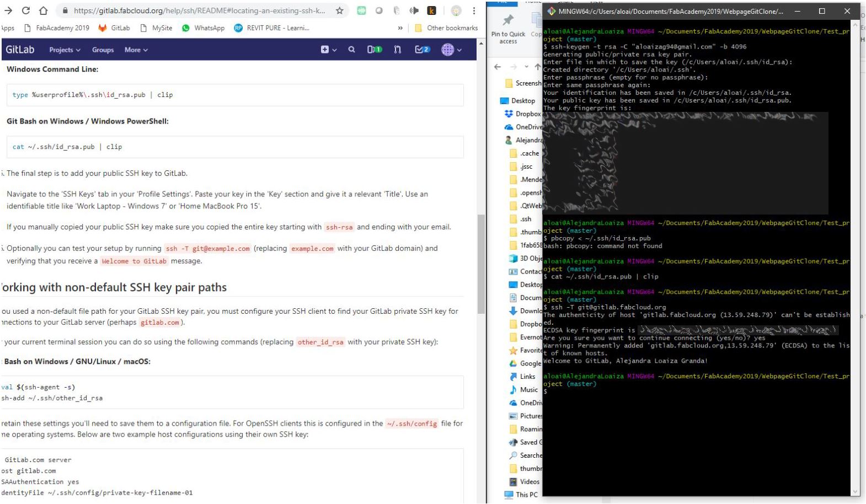The height and width of the screenshot is (504, 866).
Task: Click the back arrow in File Explorer
Action: (x=498, y=67)
